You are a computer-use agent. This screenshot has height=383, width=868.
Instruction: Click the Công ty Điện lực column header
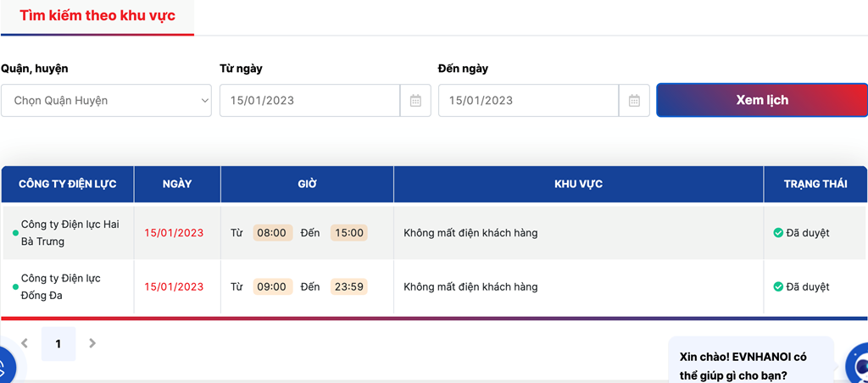(68, 185)
